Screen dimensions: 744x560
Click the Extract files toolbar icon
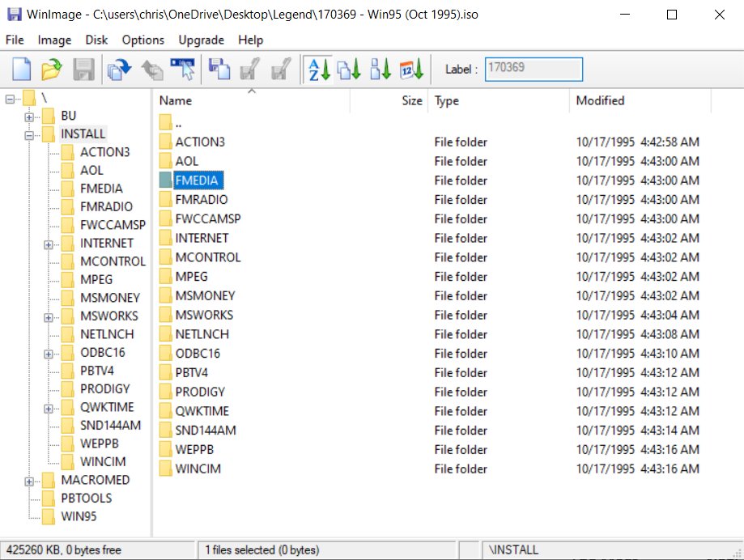coord(119,70)
